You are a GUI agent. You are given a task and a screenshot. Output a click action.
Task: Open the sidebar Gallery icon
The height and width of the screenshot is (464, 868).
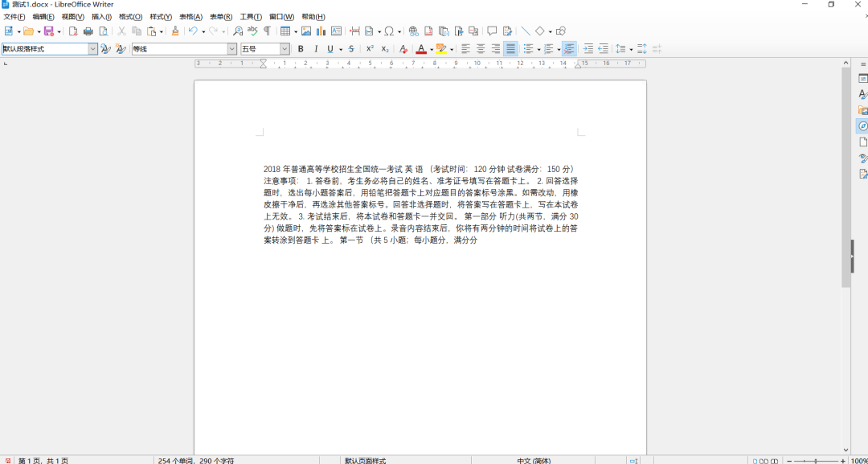click(x=862, y=110)
